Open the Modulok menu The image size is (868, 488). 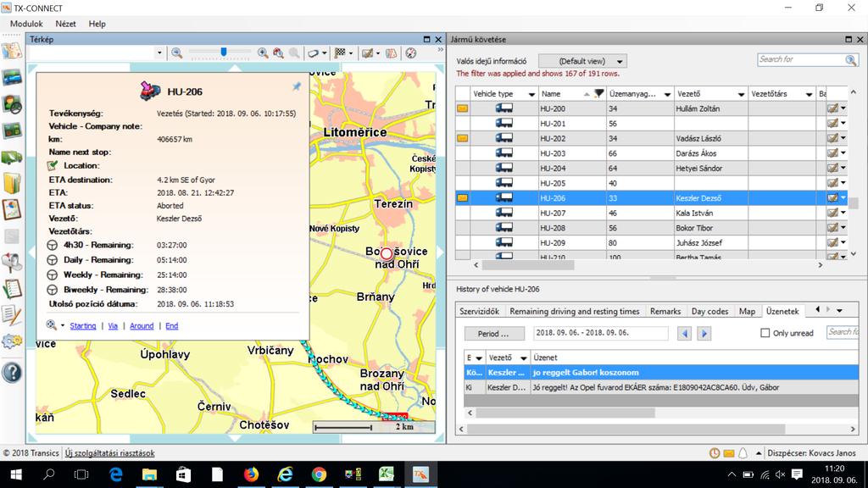pos(26,24)
